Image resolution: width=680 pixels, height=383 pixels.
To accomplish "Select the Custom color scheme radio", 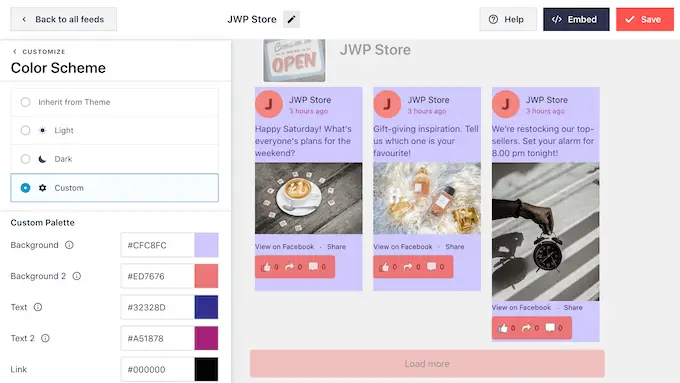I will coord(25,188).
